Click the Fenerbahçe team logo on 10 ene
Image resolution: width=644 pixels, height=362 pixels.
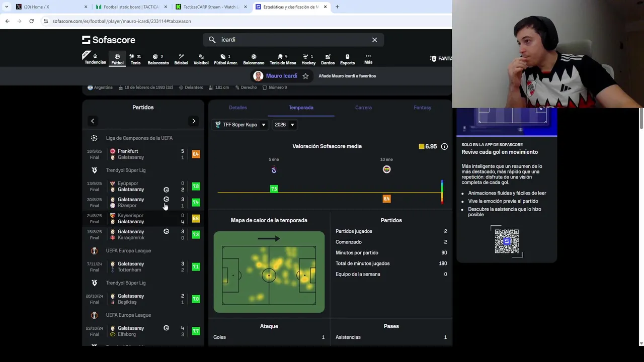(386, 169)
